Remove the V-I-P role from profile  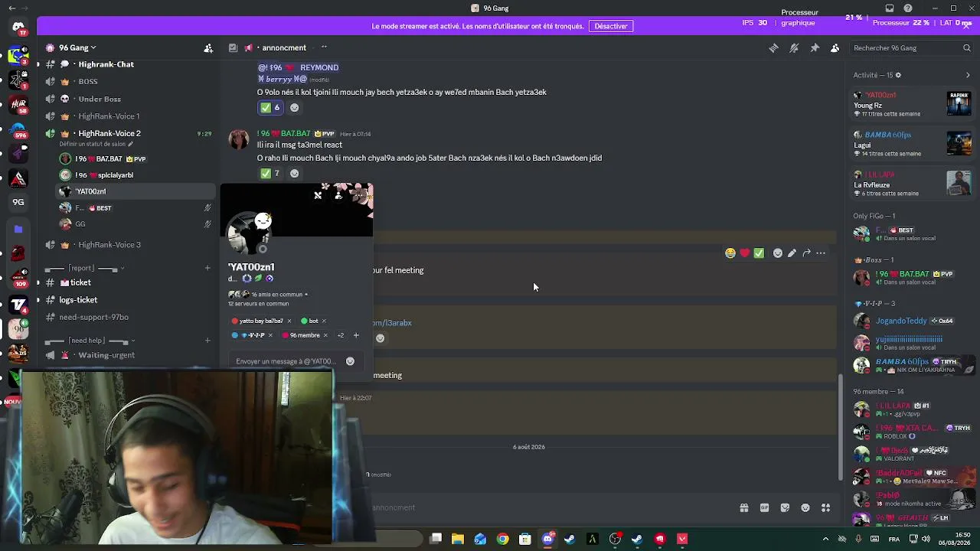pyautogui.click(x=270, y=335)
